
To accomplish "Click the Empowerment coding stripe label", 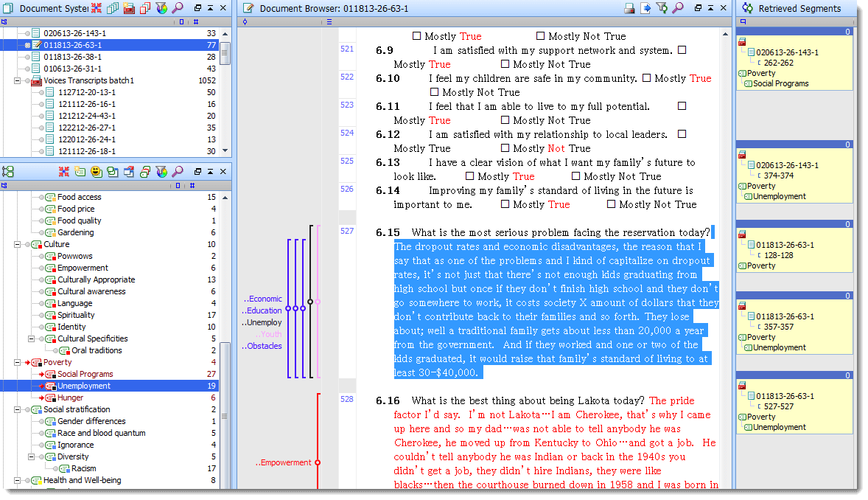I will 286,462.
